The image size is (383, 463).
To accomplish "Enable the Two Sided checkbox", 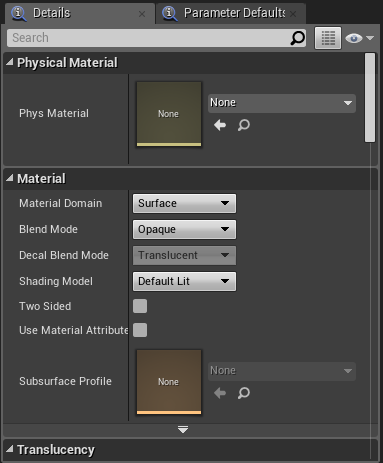I will [140, 306].
